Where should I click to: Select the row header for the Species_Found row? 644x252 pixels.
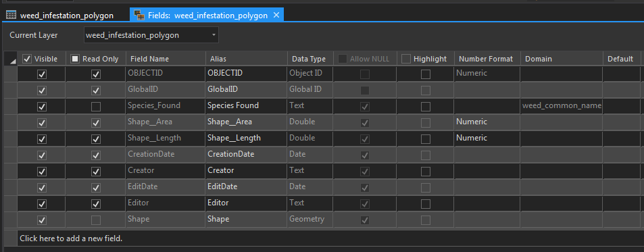tap(11, 106)
